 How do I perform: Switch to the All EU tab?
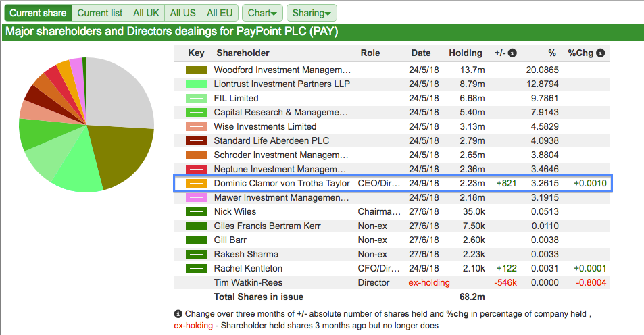220,13
